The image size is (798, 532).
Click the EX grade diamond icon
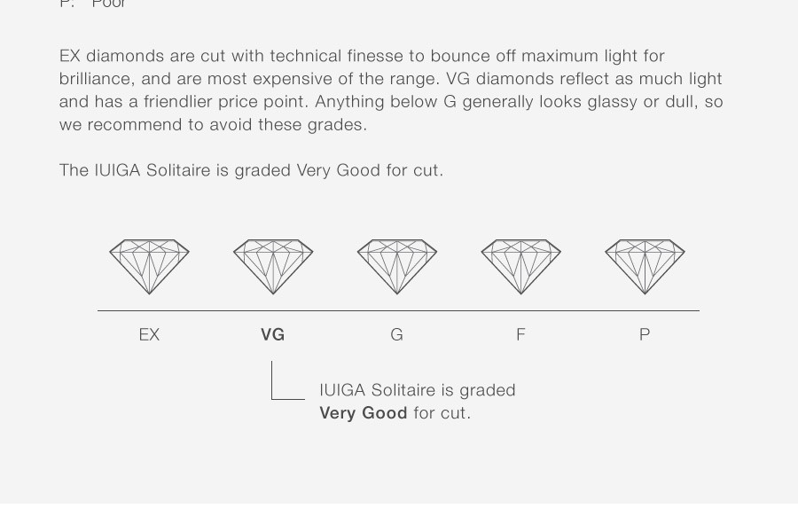(x=149, y=267)
